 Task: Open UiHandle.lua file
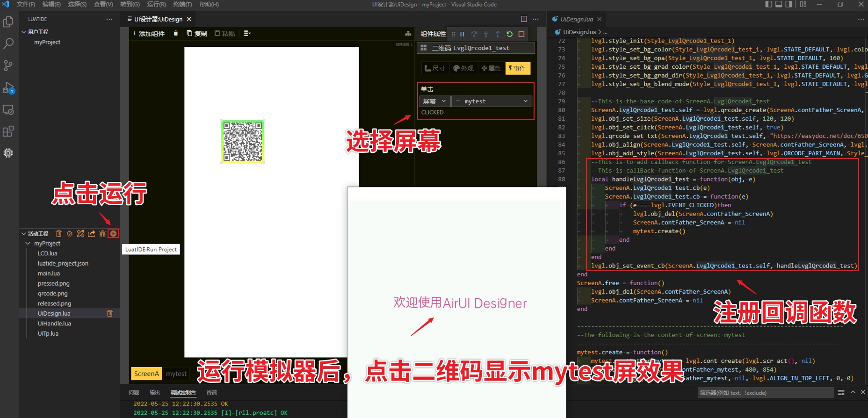point(54,324)
